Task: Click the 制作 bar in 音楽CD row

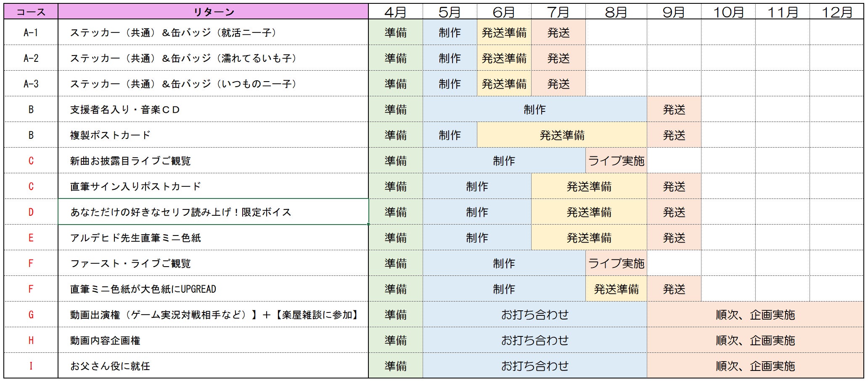Action: point(535,109)
